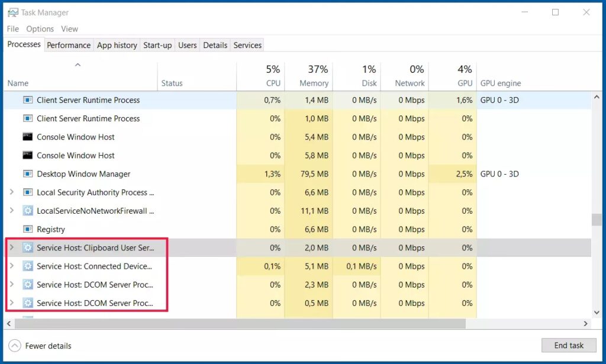Click the Task Manager title bar icon
606x364 pixels.
pos(13,12)
